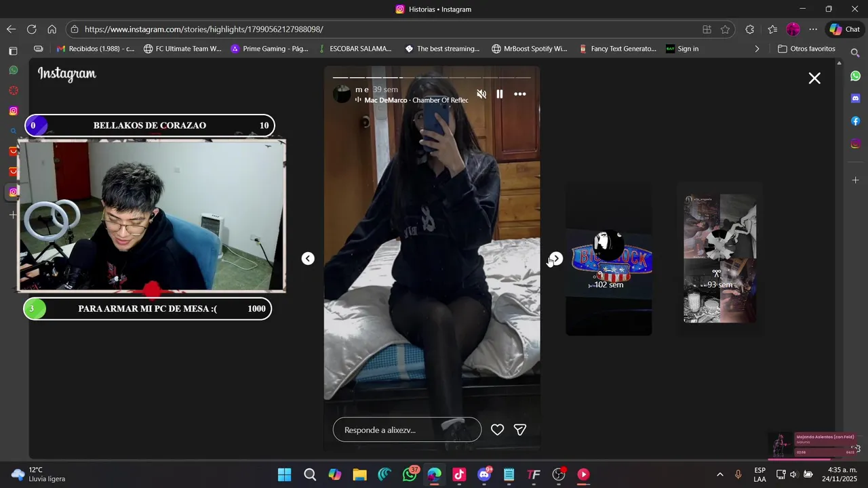868x488 pixels.
Task: Open the Otros favoritos folder
Action: pyautogui.click(x=806, y=49)
